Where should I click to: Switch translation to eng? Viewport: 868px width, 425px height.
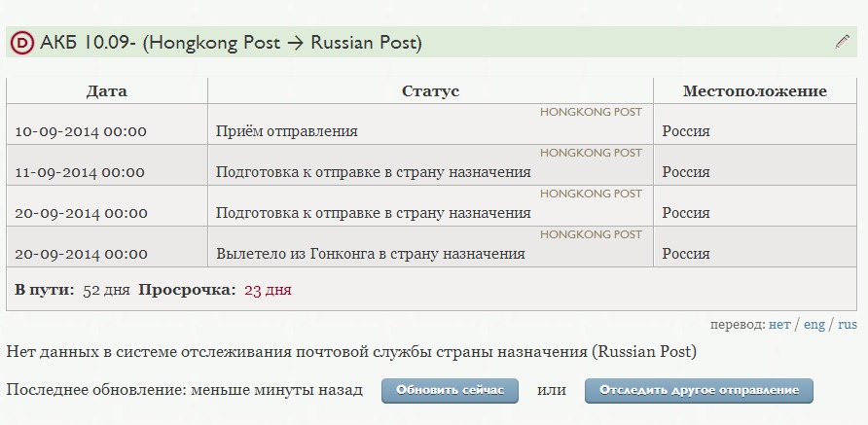(x=814, y=325)
